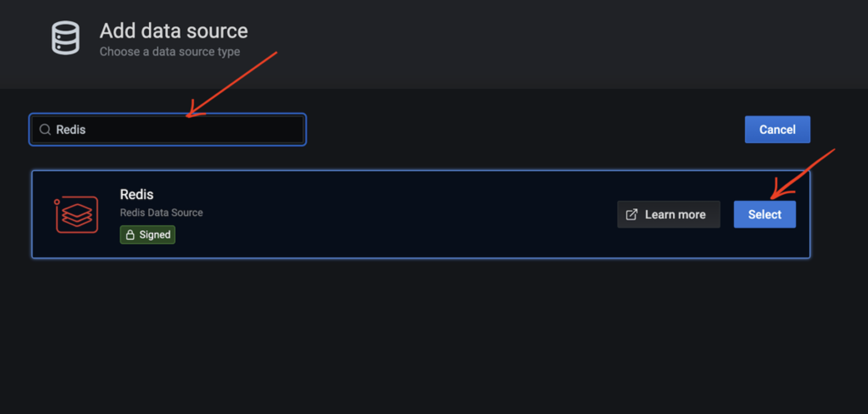Click the Redis plugin title text

pyautogui.click(x=137, y=195)
